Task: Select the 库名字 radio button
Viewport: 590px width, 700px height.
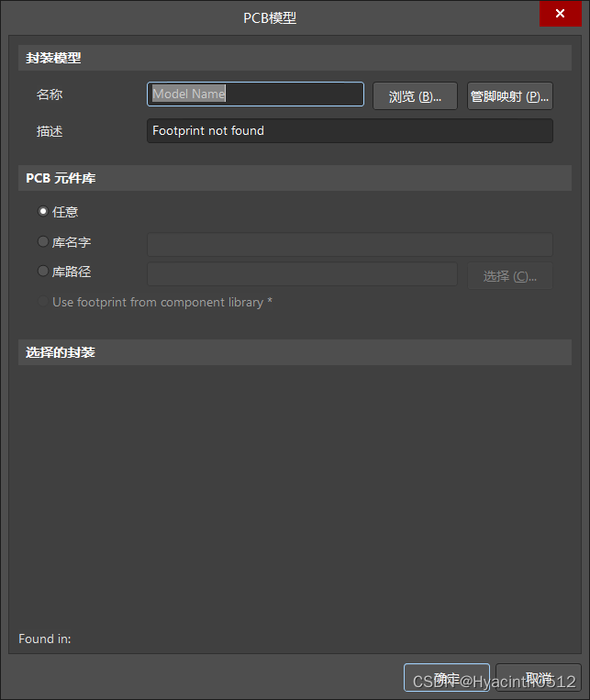Action: click(x=43, y=241)
